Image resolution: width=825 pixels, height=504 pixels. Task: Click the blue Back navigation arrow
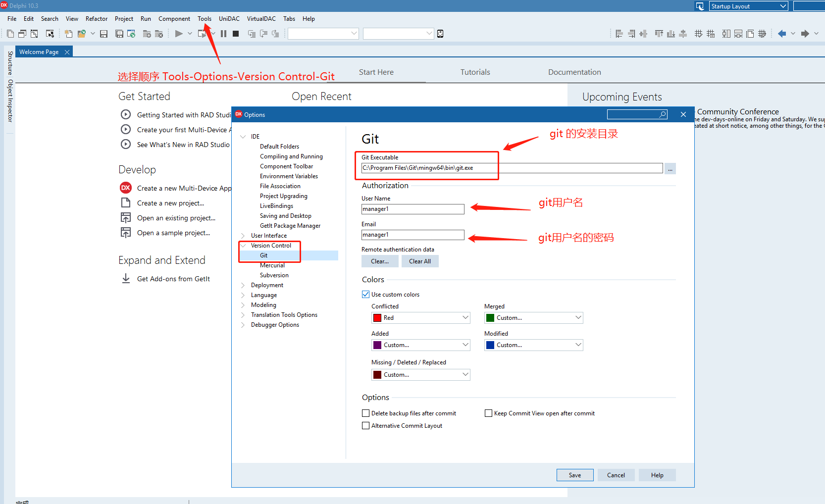pyautogui.click(x=782, y=34)
